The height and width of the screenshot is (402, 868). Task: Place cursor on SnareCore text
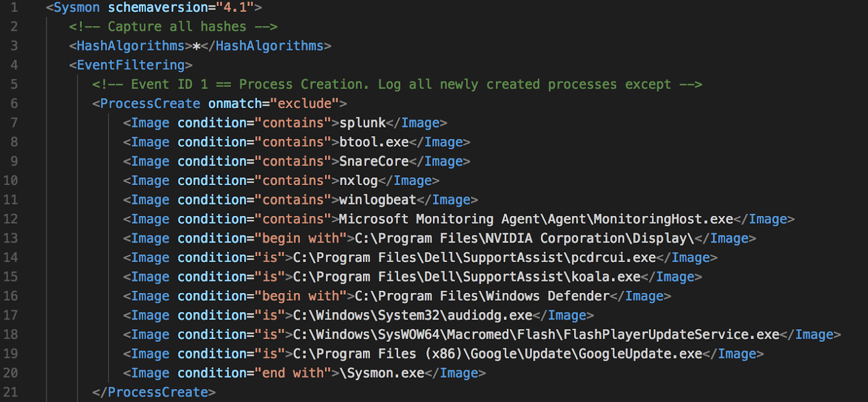click(374, 162)
